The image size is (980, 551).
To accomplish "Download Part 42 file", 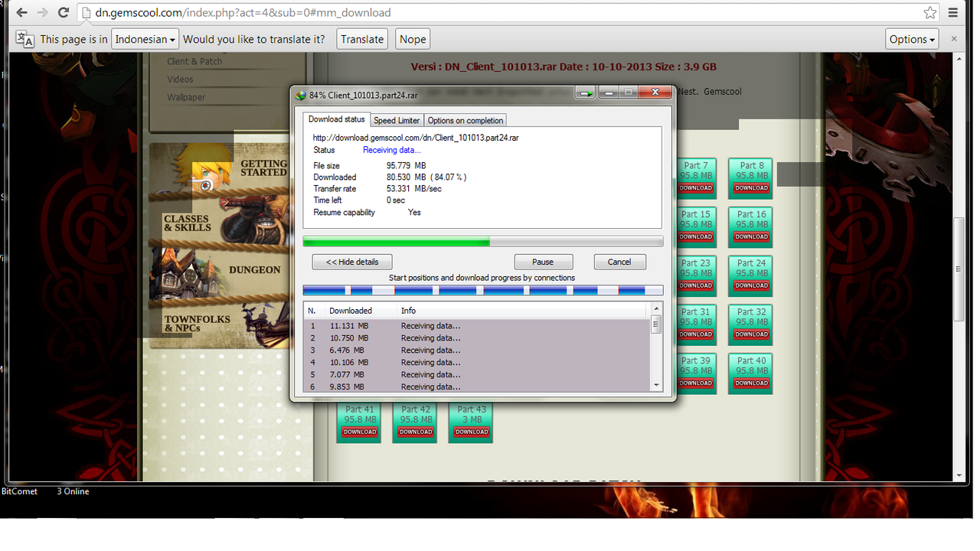I will tap(416, 432).
